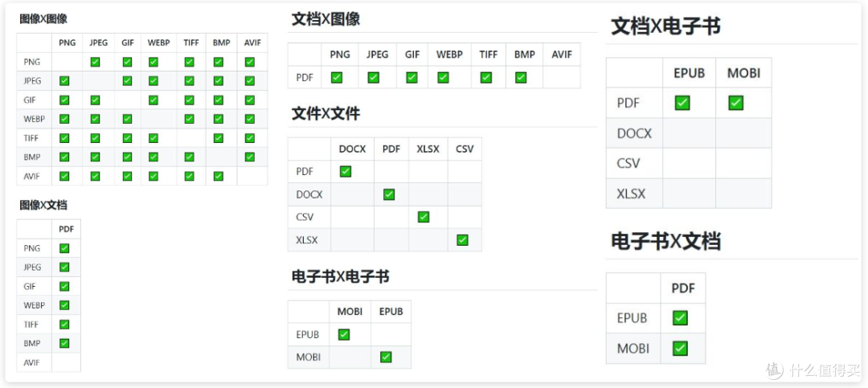Click the DOCX-row PDF checkmark in 文件X文件
The height and width of the screenshot is (388, 868).
(389, 194)
